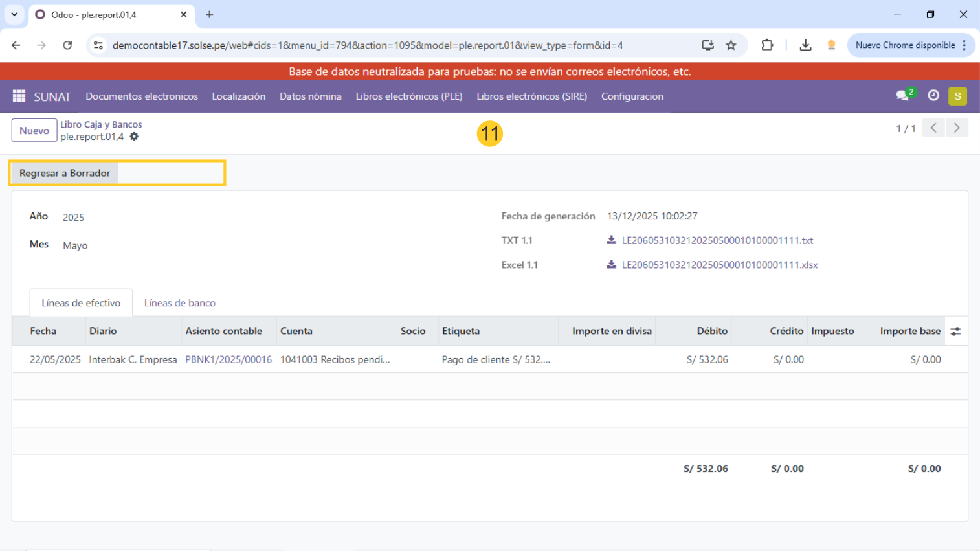Expand the Libros electrónicos (PLE) menu
The height and width of the screenshot is (551, 980).
point(408,96)
